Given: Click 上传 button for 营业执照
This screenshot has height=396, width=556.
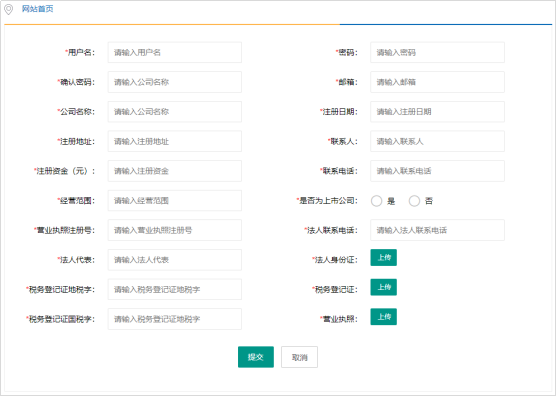Looking at the screenshot, I should 384,317.
